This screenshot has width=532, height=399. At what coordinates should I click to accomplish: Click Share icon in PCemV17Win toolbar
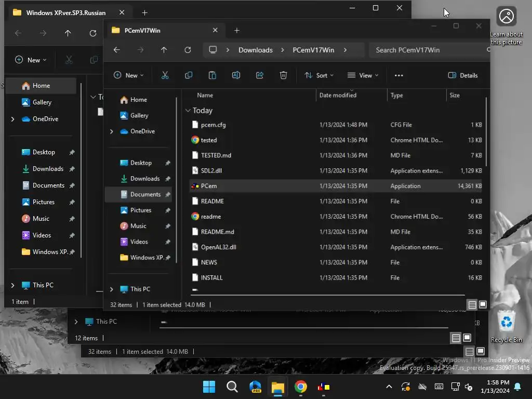point(260,75)
